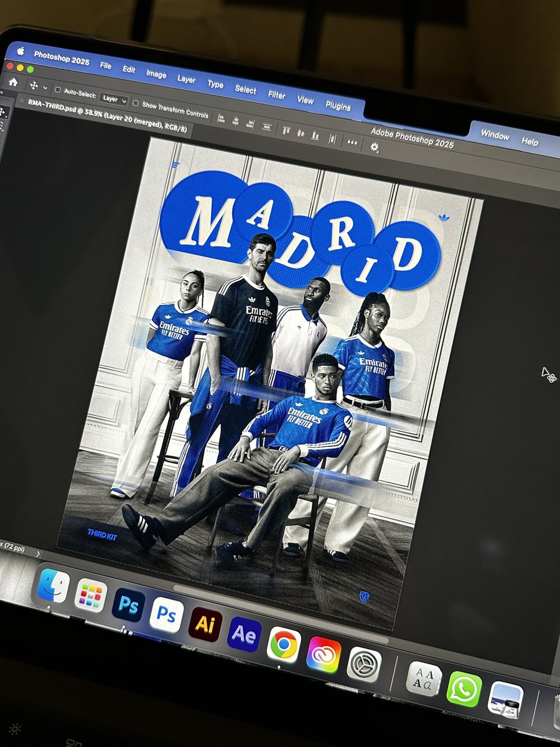
Task: Click Distribute horizontally icon
Action: click(332, 138)
